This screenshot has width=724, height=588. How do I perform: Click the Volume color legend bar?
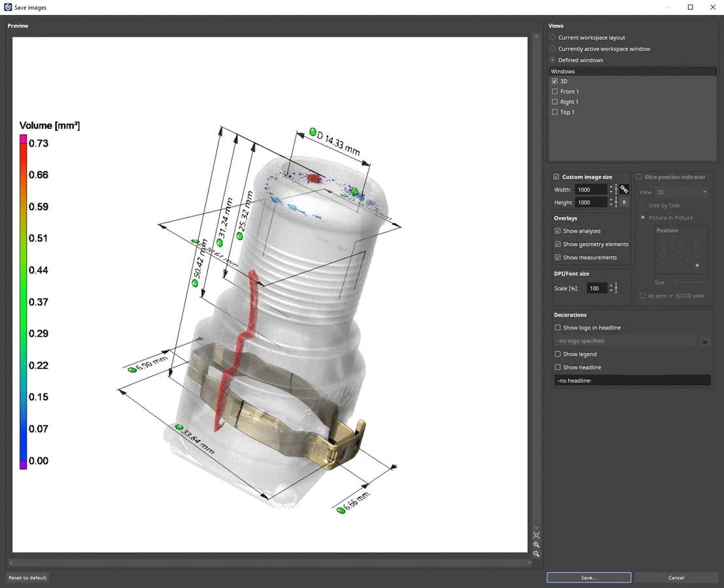coord(23,302)
